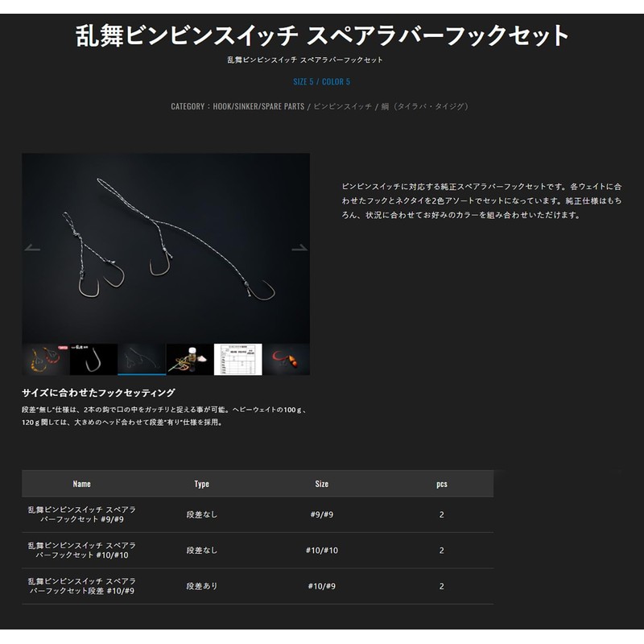Viewport: 644px width, 644px height.
Task: Click the Type column header
Action: 201,484
